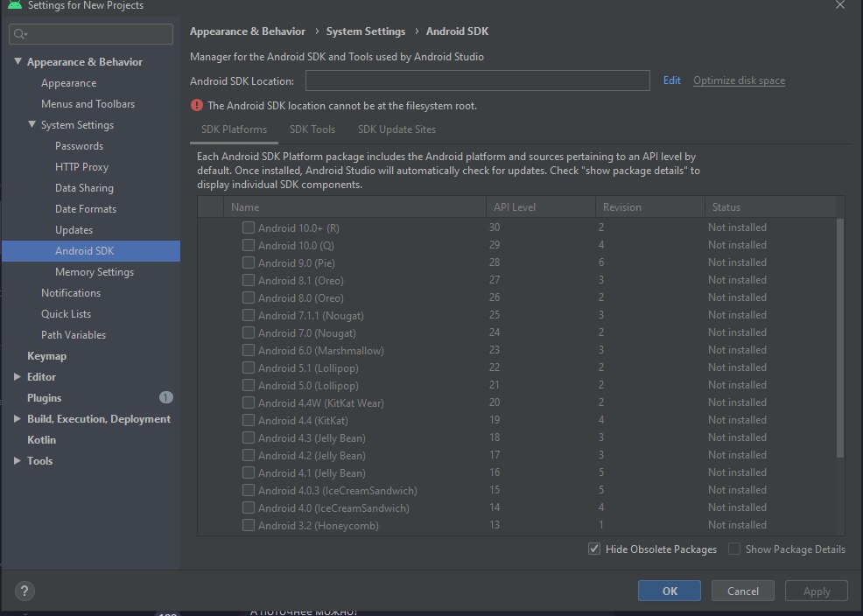
Task: Click the SDK table vertical scrollbar
Action: click(840, 338)
